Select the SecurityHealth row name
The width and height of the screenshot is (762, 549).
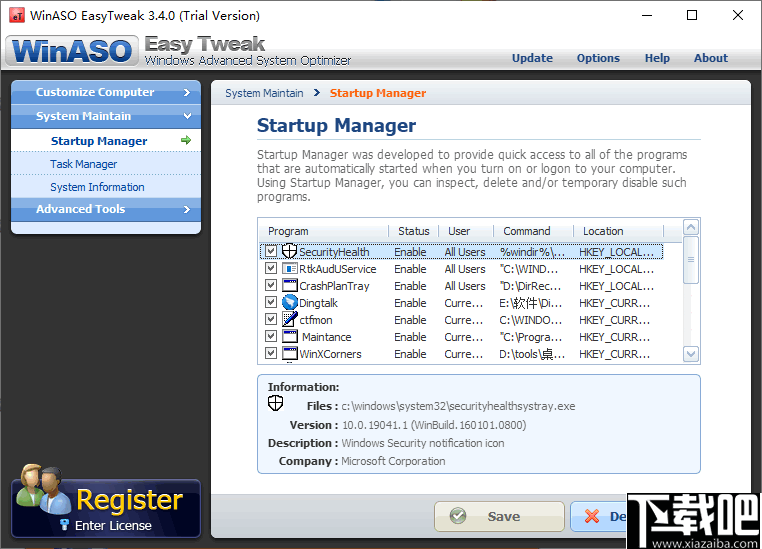coord(334,252)
